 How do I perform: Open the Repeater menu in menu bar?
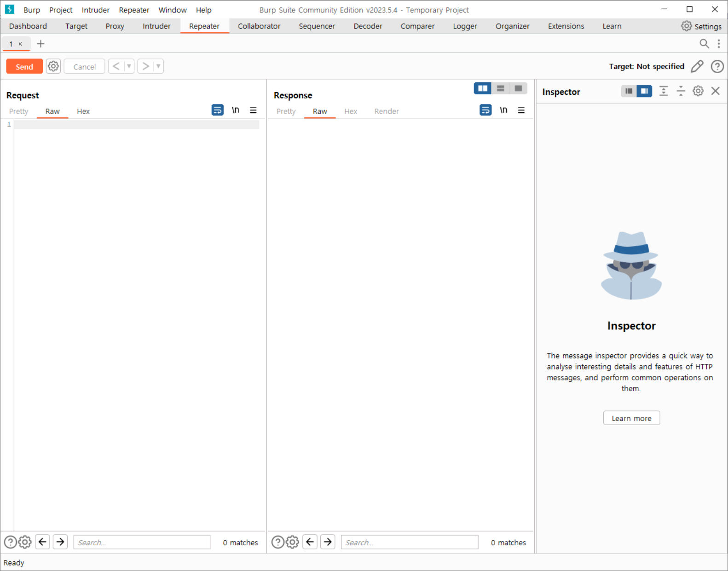click(134, 10)
